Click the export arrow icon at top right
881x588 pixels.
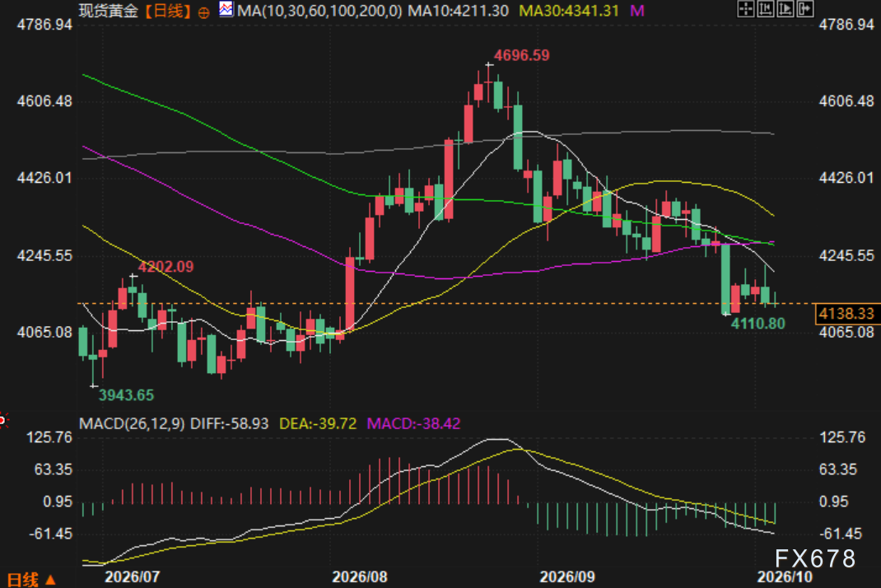[x=804, y=9]
